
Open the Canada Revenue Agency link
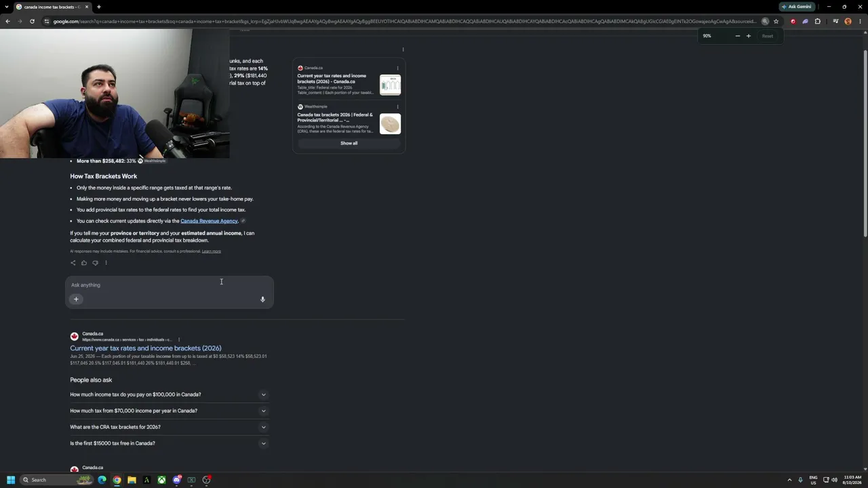tap(209, 221)
